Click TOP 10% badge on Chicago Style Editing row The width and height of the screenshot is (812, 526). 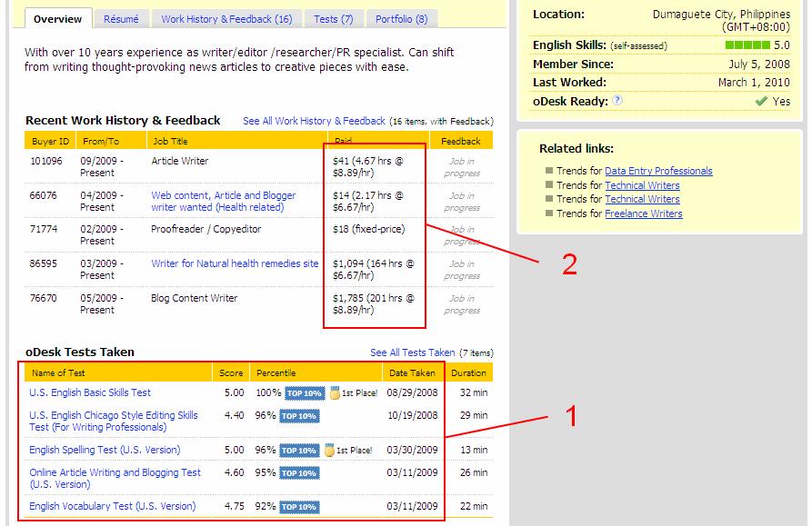tap(300, 416)
